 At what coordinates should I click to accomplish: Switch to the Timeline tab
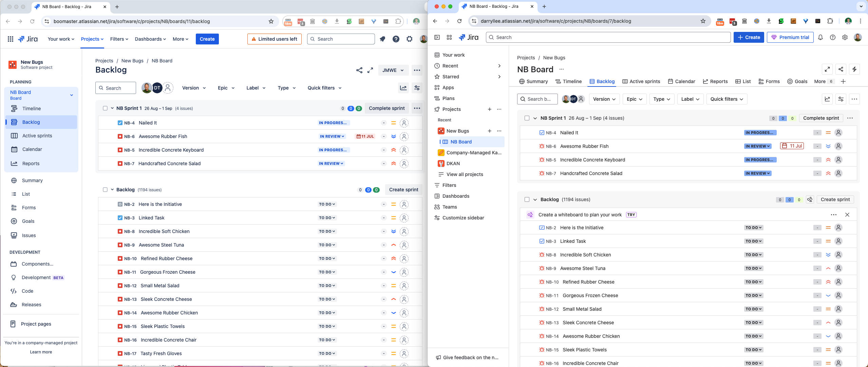click(x=568, y=81)
